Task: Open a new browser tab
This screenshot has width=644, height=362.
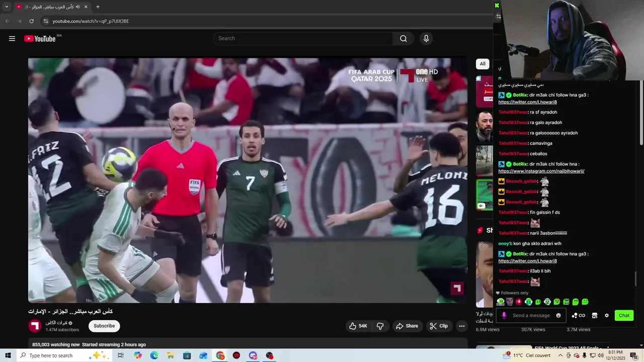Action: pyautogui.click(x=98, y=7)
